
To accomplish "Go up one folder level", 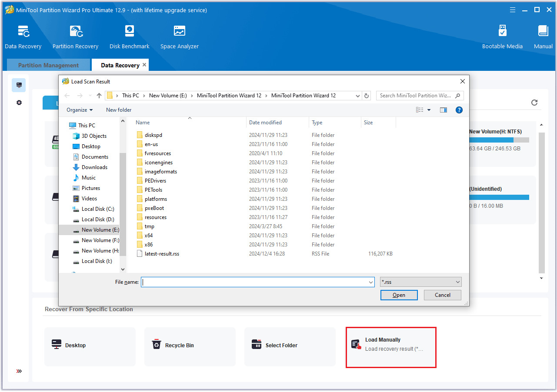I will coord(99,96).
